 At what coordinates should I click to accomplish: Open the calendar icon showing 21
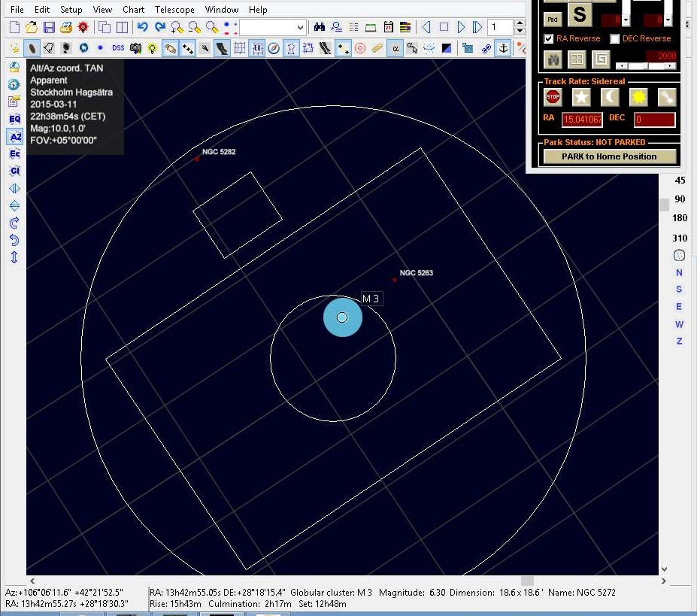[388, 28]
